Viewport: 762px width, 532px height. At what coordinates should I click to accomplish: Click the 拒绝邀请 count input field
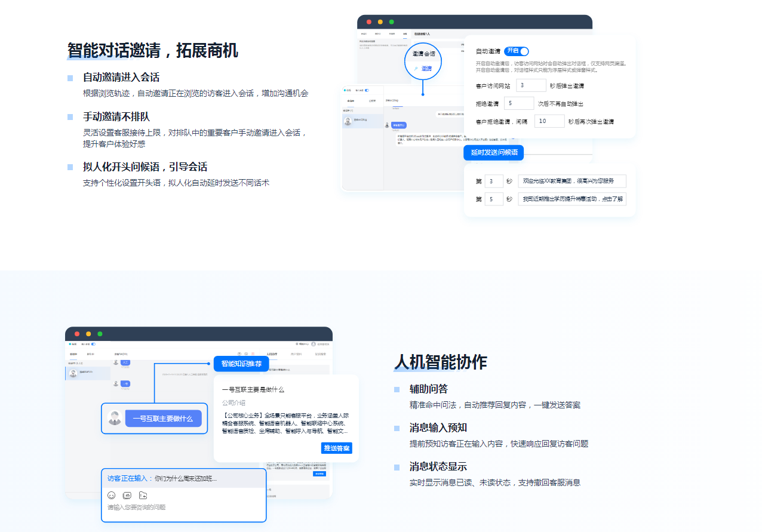click(519, 103)
